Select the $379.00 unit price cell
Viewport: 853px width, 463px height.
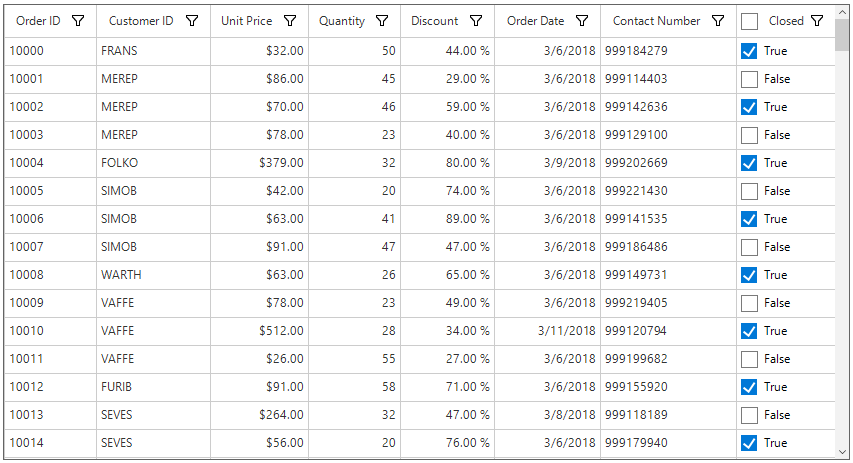click(x=259, y=163)
